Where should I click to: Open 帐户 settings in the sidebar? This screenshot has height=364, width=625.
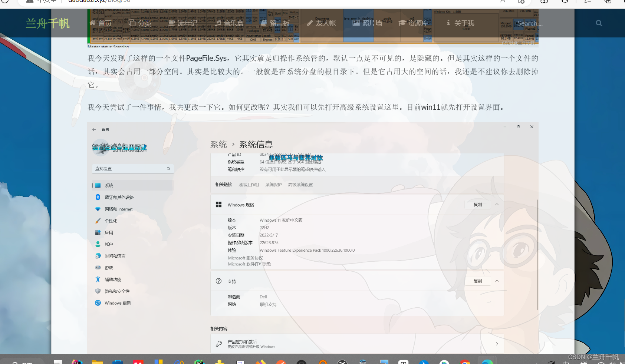109,244
